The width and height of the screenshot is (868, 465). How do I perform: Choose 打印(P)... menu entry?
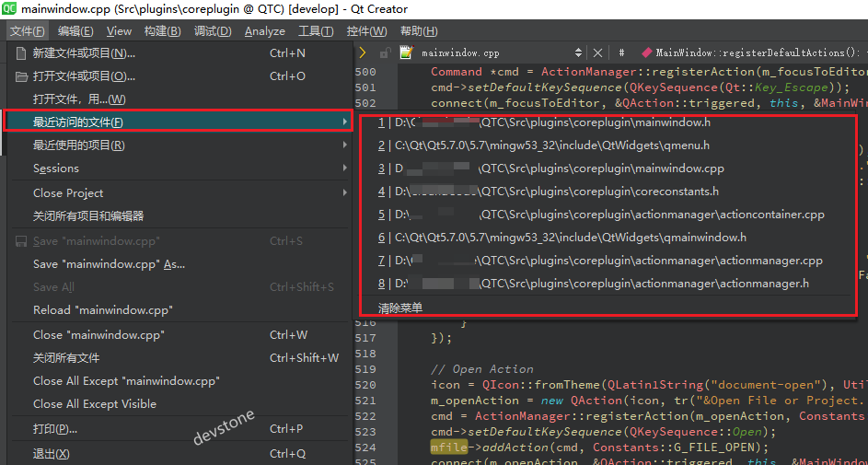coord(179,429)
